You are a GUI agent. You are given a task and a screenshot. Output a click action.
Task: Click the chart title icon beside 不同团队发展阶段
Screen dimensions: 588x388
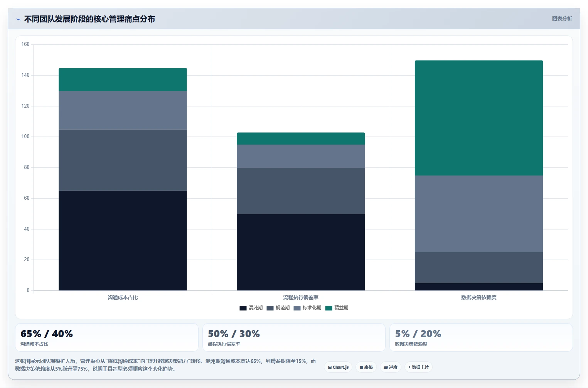click(x=18, y=19)
